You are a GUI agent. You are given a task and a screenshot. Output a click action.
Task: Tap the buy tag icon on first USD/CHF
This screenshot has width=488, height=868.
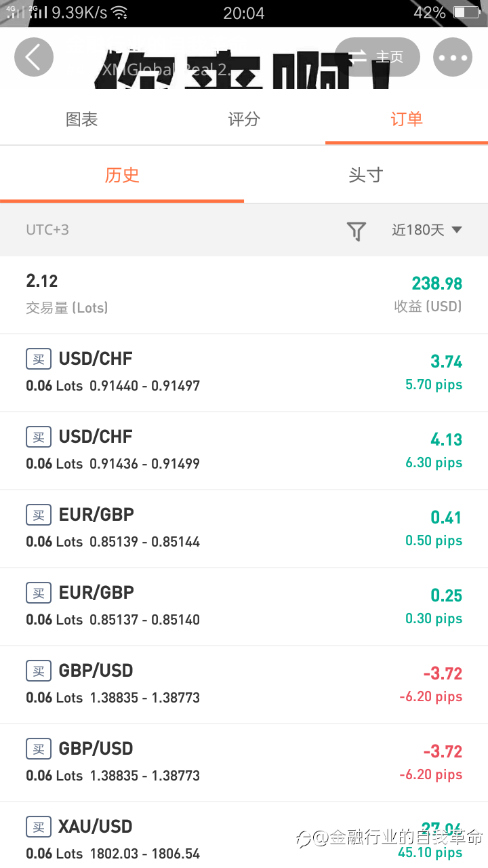click(x=39, y=359)
